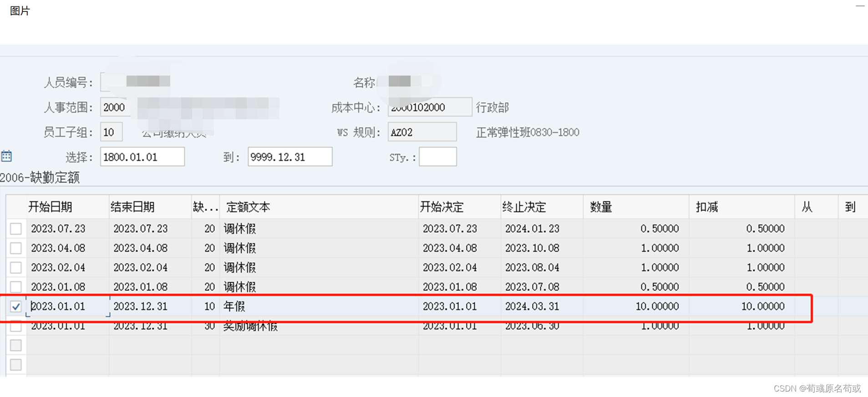The width and height of the screenshot is (868, 397).
Task: Click 调休假 text in the 2023.04.08 row
Action: click(x=239, y=248)
